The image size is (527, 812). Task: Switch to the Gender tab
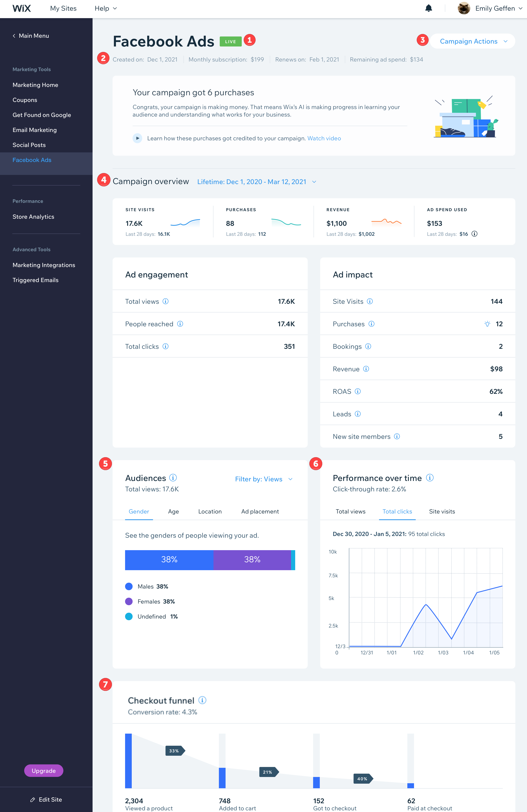coord(139,511)
